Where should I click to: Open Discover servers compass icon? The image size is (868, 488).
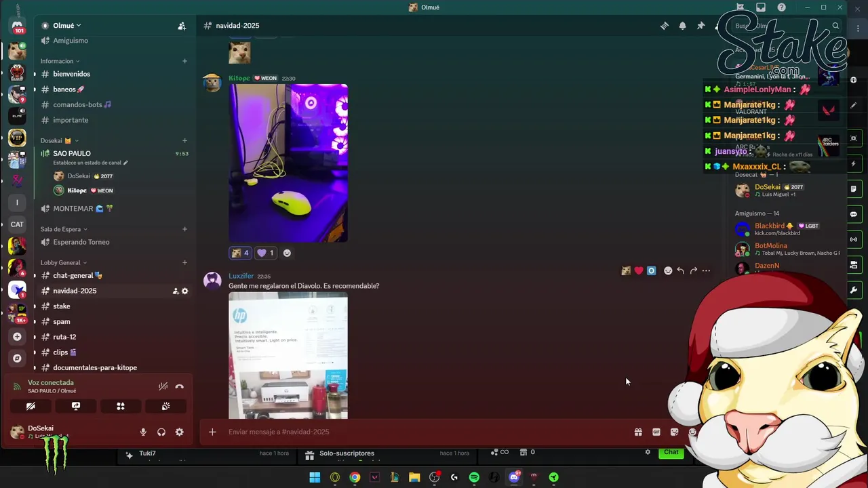18,359
